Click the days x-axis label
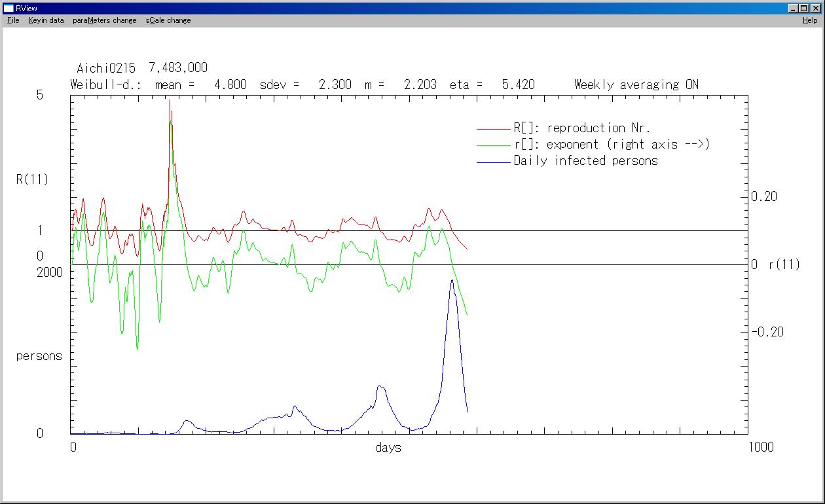 click(x=388, y=448)
